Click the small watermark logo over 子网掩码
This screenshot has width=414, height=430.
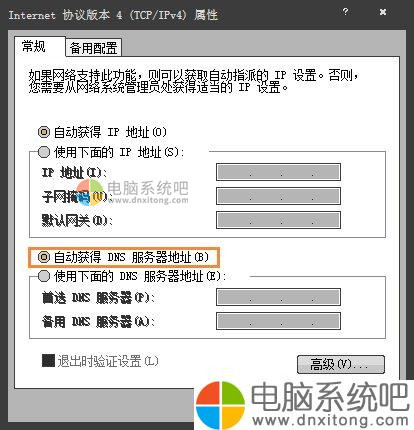click(89, 192)
